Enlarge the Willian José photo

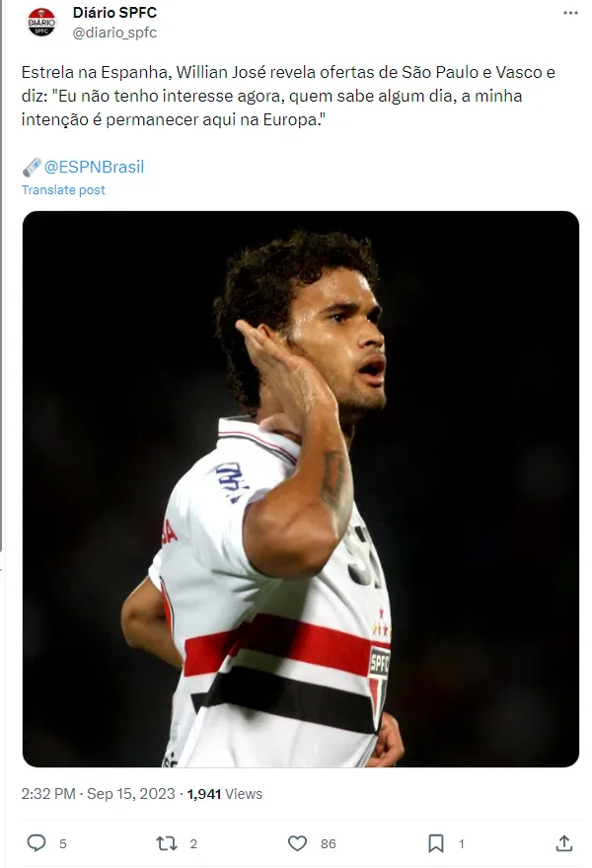(301, 489)
